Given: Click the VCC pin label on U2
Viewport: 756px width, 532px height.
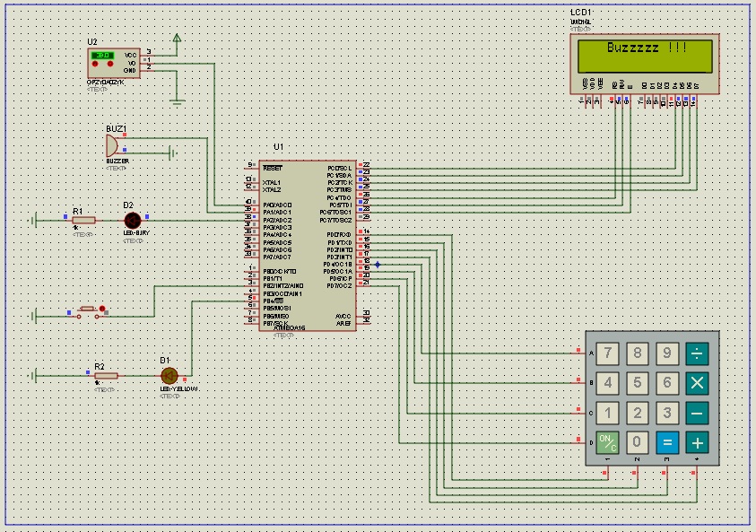Looking at the screenshot, I should pyautogui.click(x=131, y=56).
